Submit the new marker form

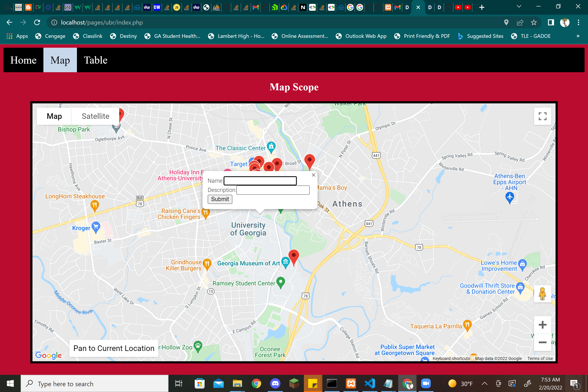(220, 199)
